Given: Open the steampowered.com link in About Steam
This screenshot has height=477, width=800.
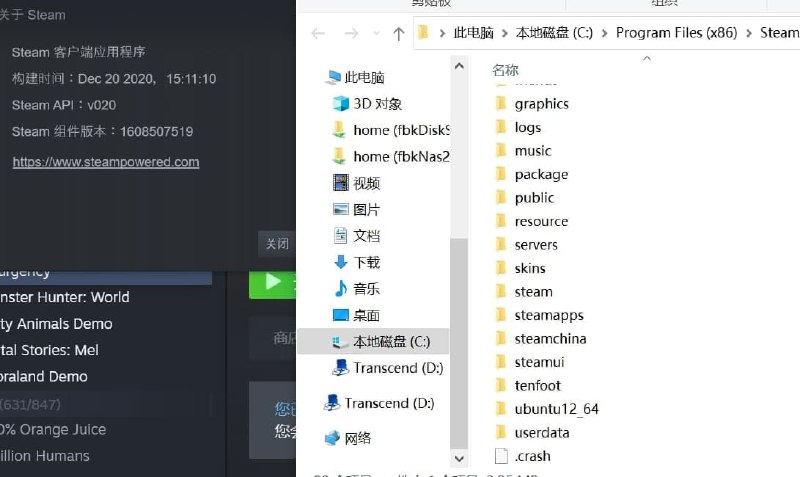Looking at the screenshot, I should pyautogui.click(x=106, y=162).
